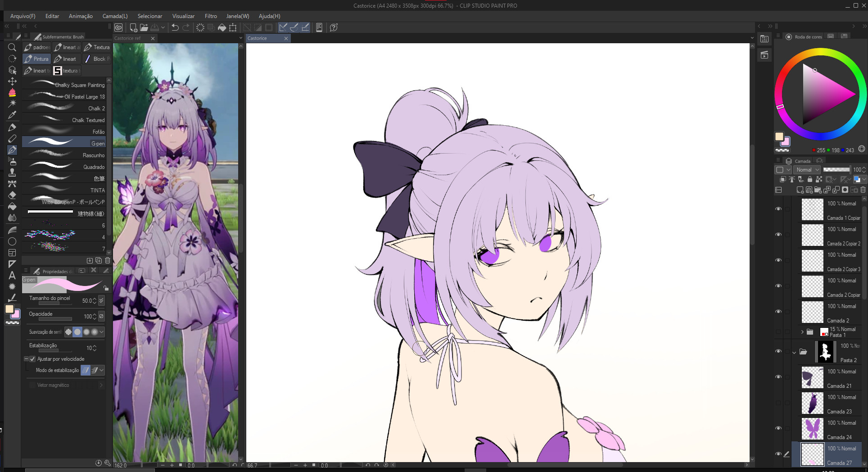Open Modo de estabilização dropdown

pos(102,370)
